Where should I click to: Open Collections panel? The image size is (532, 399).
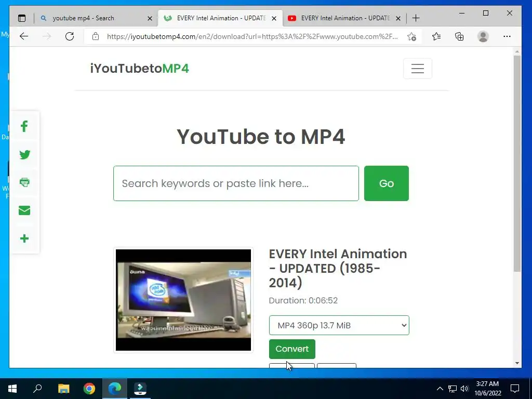click(x=459, y=36)
